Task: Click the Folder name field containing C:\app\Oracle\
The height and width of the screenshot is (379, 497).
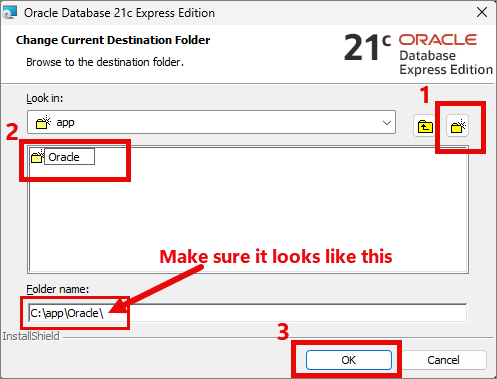Action: 247,313
